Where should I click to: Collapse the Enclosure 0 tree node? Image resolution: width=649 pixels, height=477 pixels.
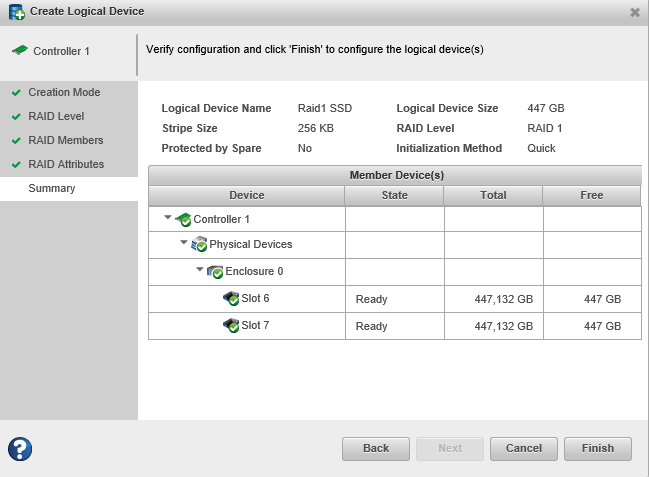[x=199, y=270]
